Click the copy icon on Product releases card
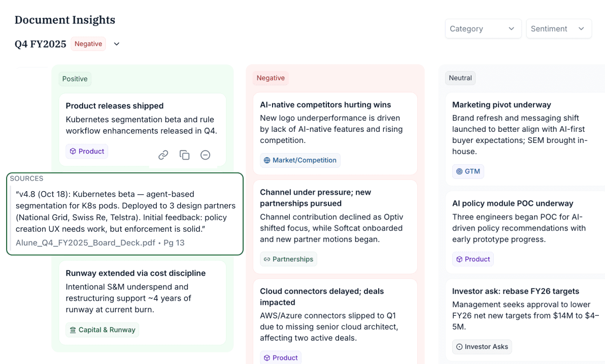The image size is (605, 364). pyautogui.click(x=184, y=155)
